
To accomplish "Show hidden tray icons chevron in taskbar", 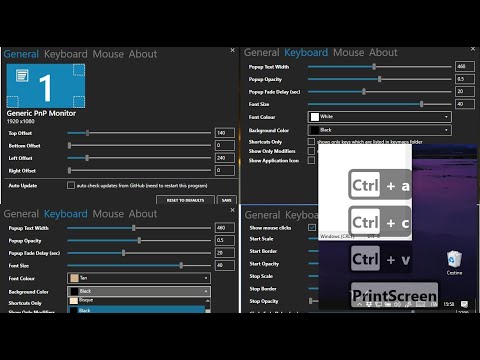I will (x=359, y=304).
